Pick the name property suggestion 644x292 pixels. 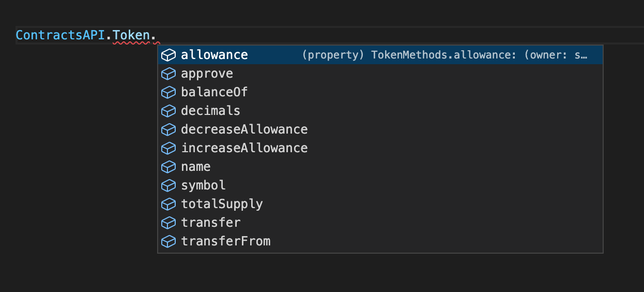[x=380, y=167]
